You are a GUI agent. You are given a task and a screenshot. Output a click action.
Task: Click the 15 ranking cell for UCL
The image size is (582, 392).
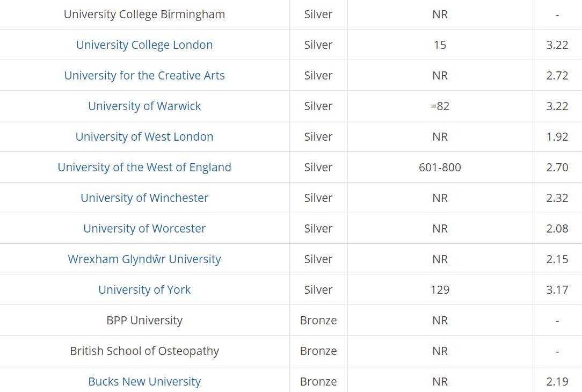tap(440, 45)
